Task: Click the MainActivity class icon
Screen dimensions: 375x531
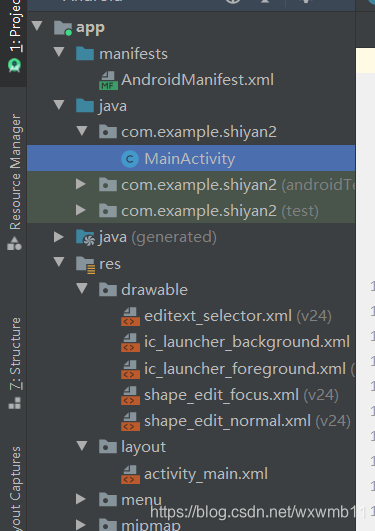Action: click(130, 159)
